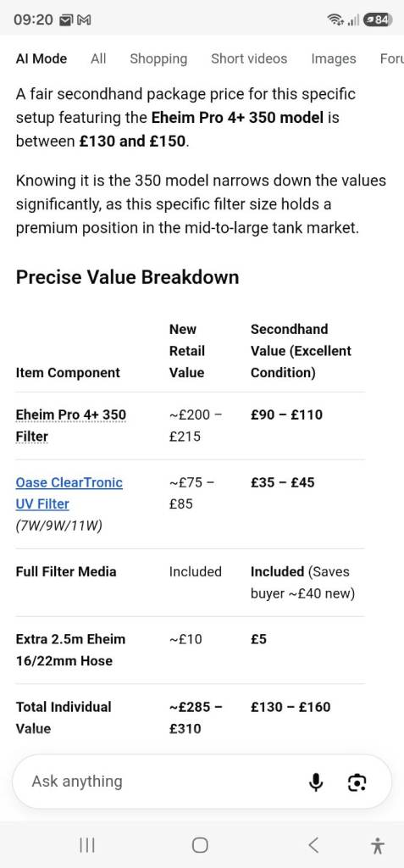Select the AI Mode tab
Viewport: 404px width, 868px height.
pos(42,58)
